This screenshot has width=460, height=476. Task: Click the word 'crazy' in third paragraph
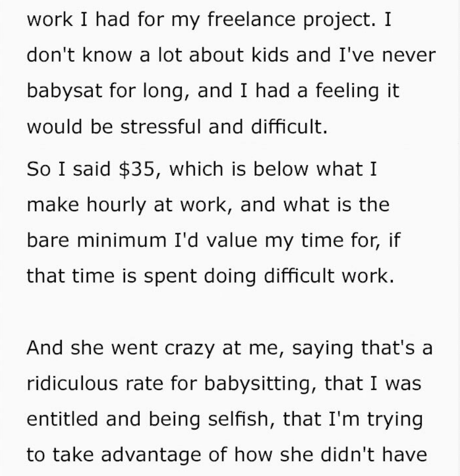(x=189, y=348)
